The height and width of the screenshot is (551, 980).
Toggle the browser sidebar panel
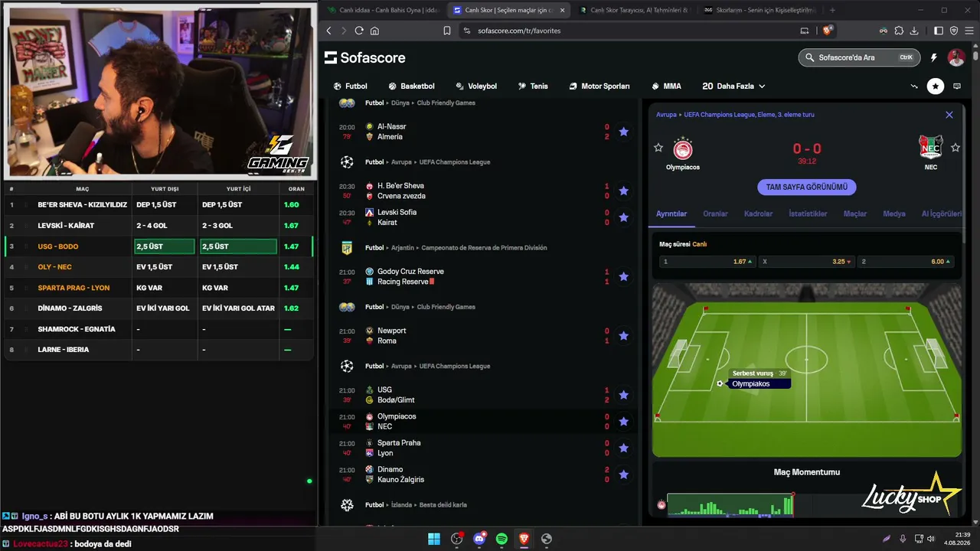[939, 31]
